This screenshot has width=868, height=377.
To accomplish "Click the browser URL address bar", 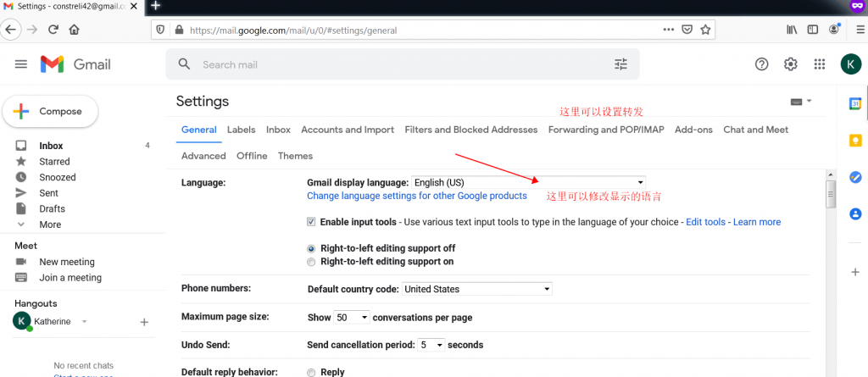I will pos(433,30).
